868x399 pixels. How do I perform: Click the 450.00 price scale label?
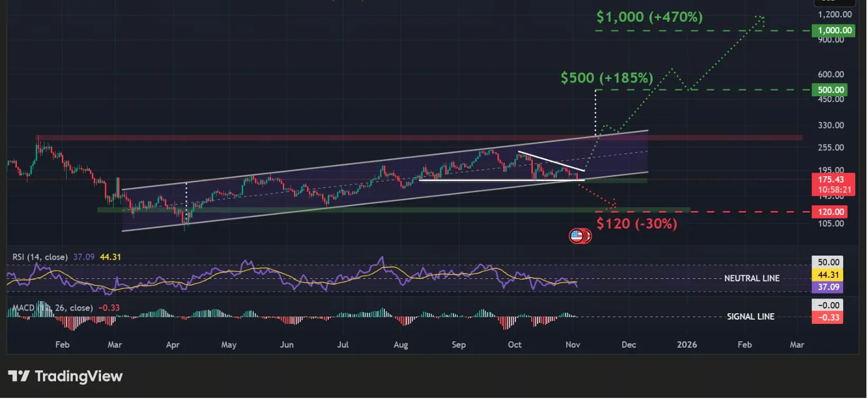[831, 99]
